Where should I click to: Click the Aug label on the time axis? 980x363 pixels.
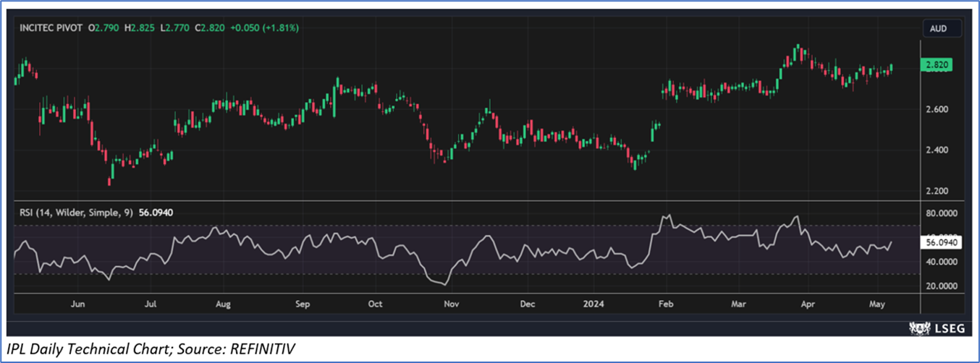click(x=223, y=304)
